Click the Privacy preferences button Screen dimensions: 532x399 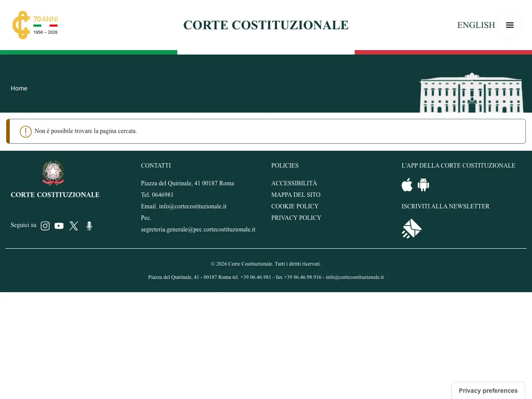tap(488, 391)
